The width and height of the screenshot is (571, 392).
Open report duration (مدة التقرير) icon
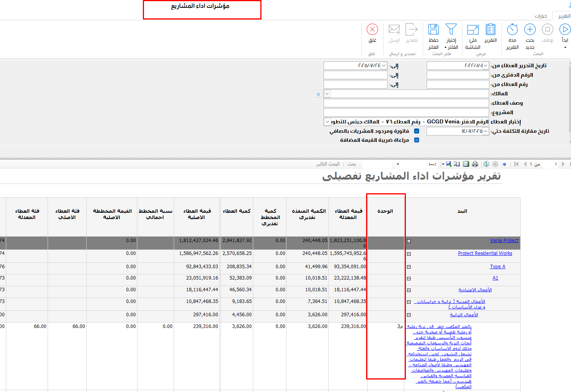point(512,30)
